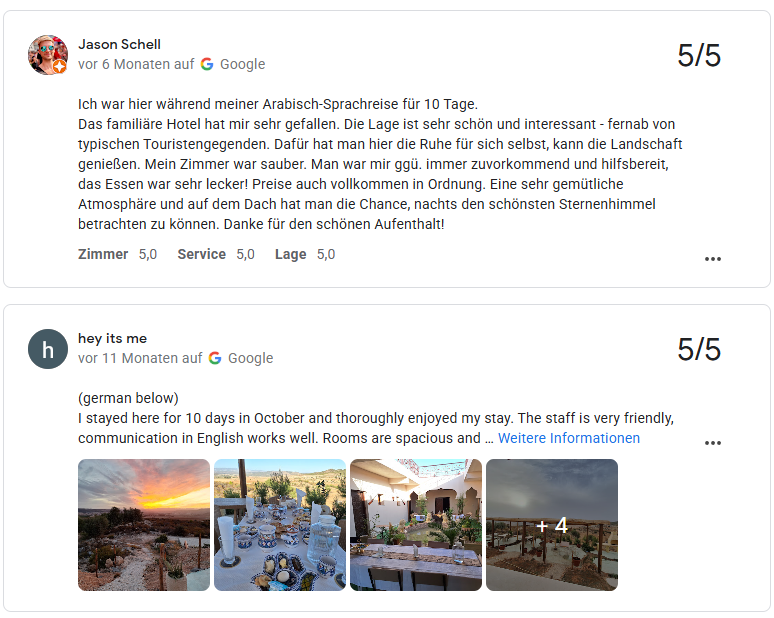Click the Google logo in the hey its me review

tap(215, 358)
